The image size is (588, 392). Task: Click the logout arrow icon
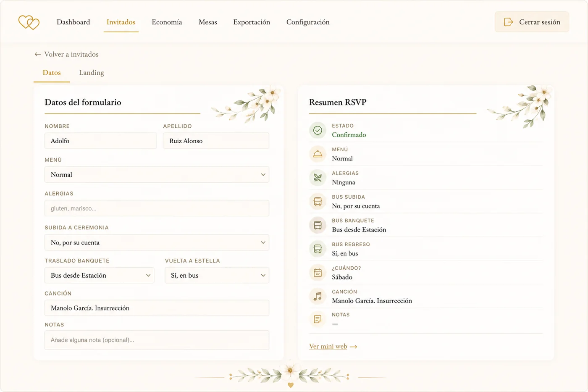click(508, 22)
